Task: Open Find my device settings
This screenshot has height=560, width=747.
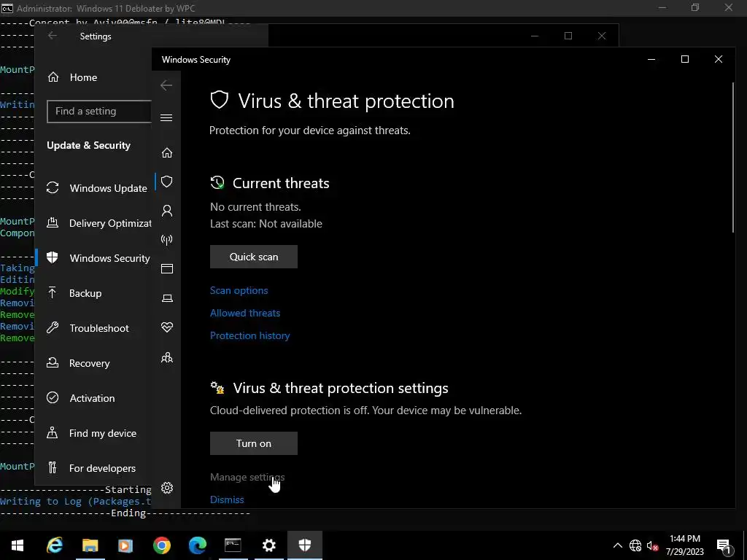Action: (x=91, y=433)
